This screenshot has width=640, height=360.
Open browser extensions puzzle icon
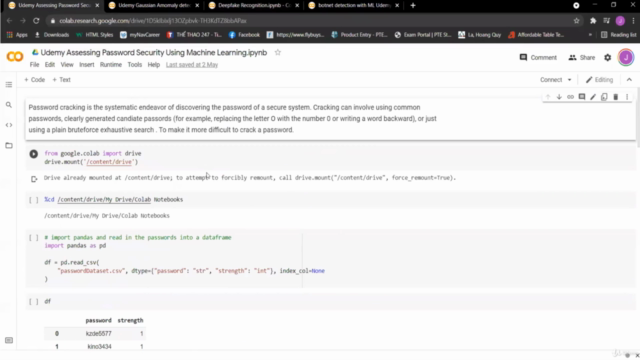coord(593,21)
